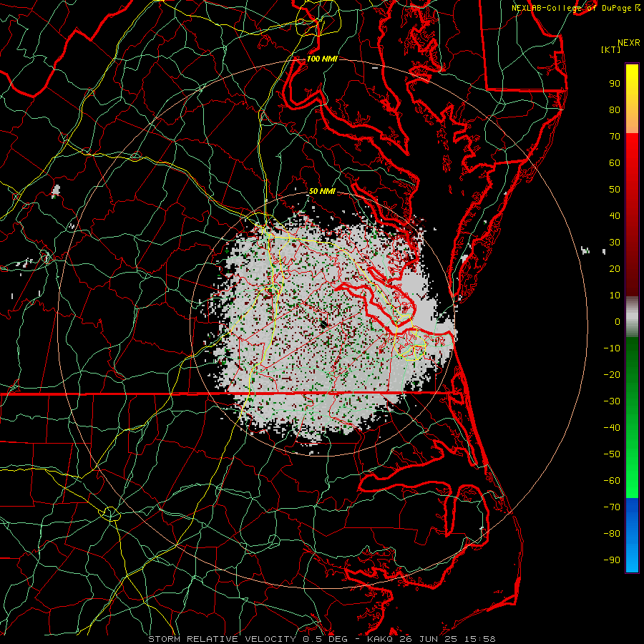Click the 50 NMI range ring label
The width and height of the screenshot is (644, 644).
pyautogui.click(x=322, y=191)
